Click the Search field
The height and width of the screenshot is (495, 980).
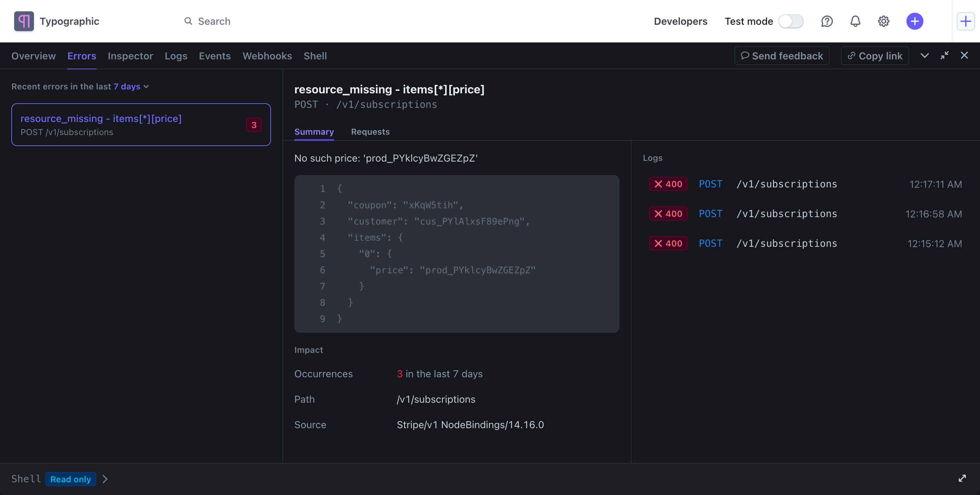pos(214,21)
